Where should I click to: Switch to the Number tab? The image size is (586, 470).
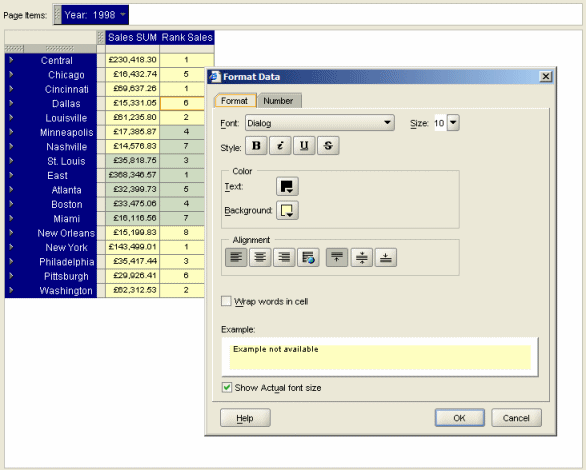point(278,101)
